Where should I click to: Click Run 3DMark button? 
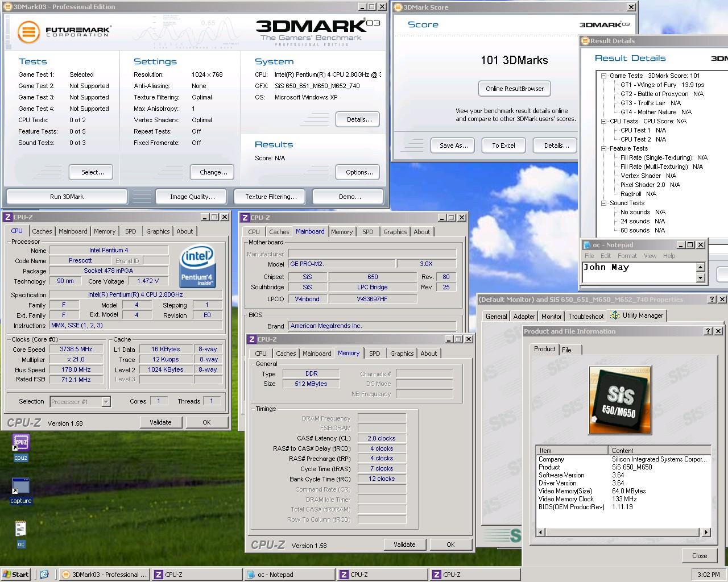67,197
